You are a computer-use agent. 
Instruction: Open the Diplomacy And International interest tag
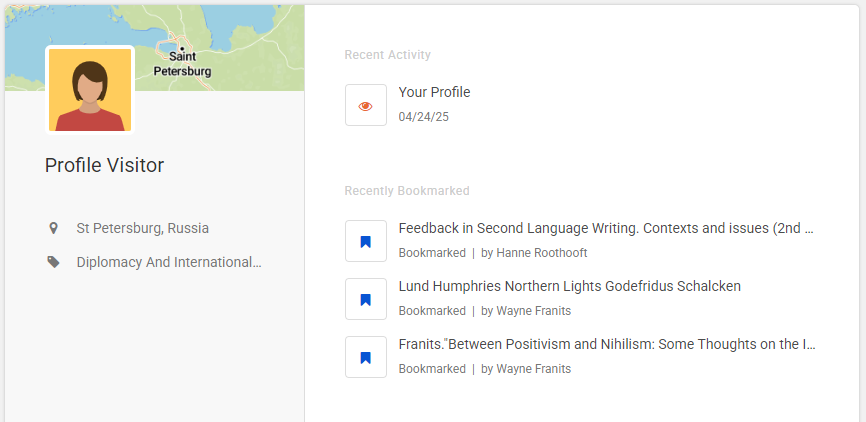(x=168, y=262)
